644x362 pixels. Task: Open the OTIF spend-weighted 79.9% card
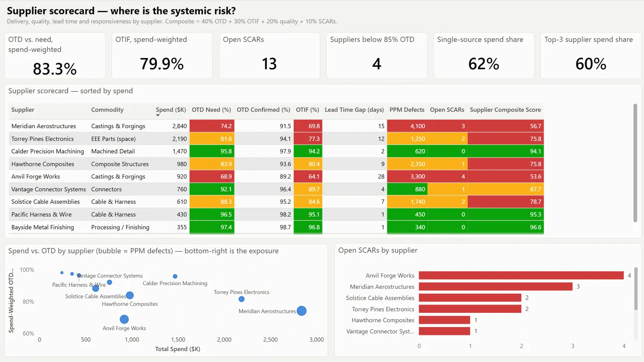click(x=162, y=55)
